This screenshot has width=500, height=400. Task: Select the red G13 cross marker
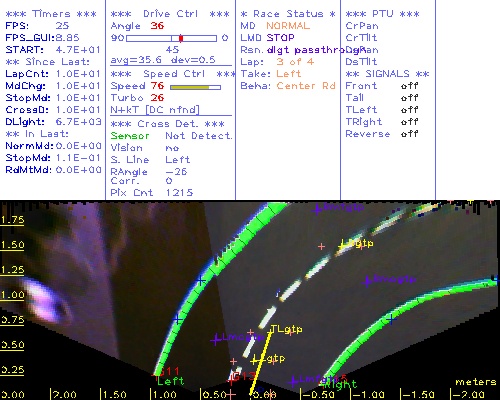click(231, 380)
